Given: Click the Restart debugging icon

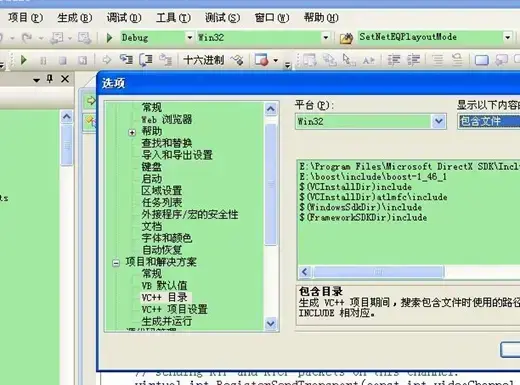Looking at the screenshot, I should point(82,61).
